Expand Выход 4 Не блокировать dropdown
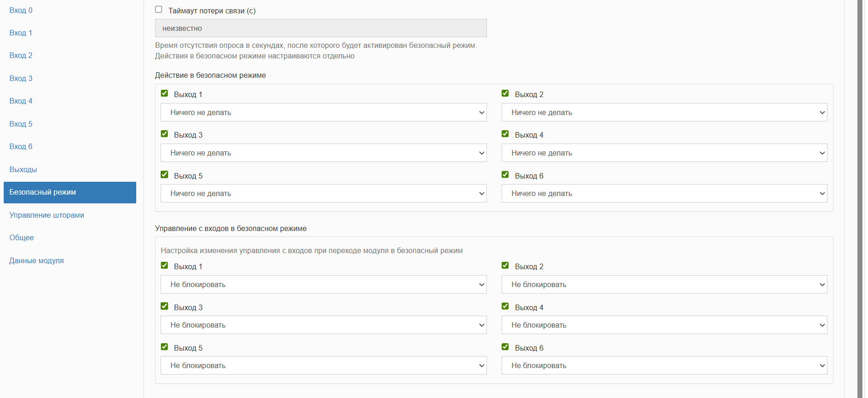This screenshot has height=398, width=868. click(x=664, y=325)
